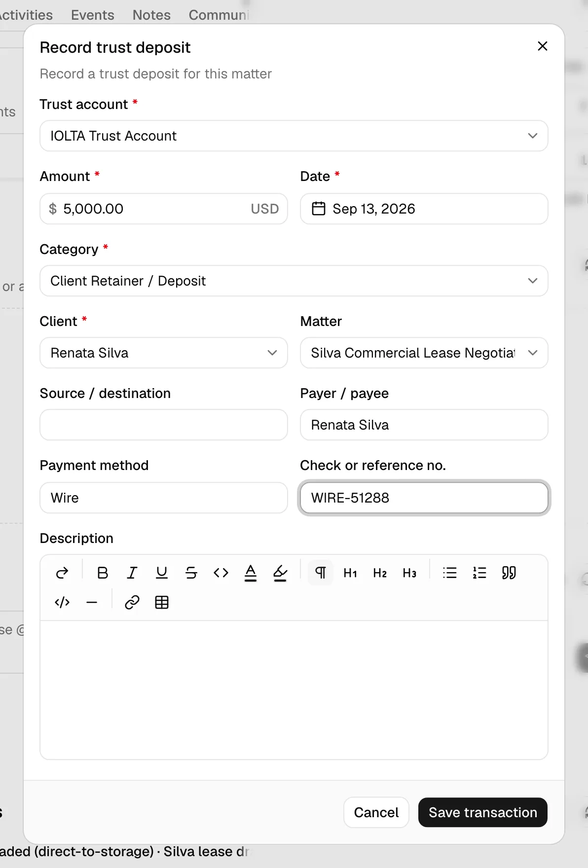The image size is (588, 868).
Task: Focus the Payment method field
Action: 164,498
